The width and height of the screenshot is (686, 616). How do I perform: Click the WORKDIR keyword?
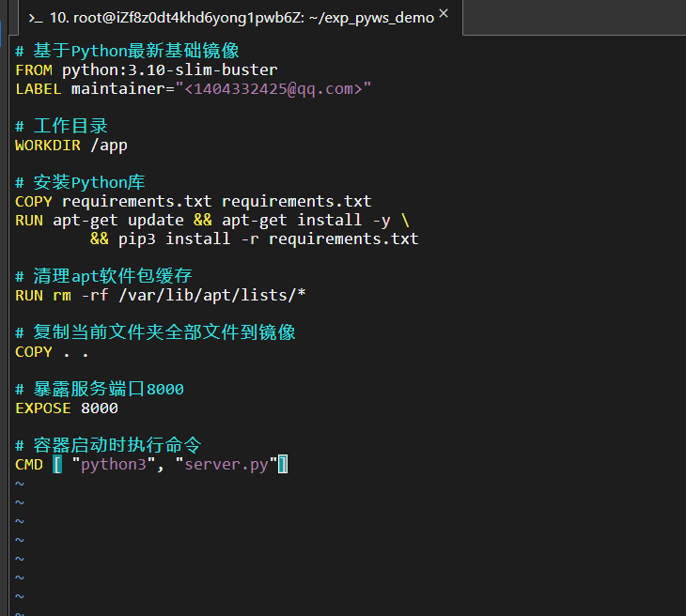tap(48, 146)
